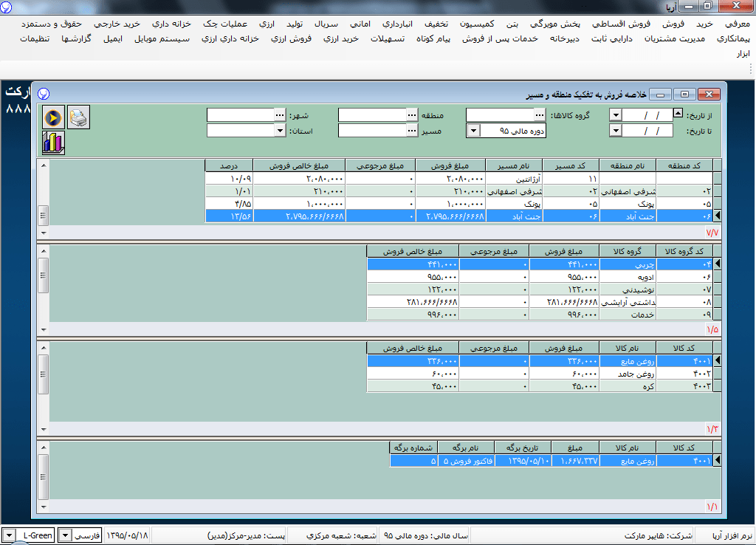Viewport: 756px width, 545px height.
Task: Open the bar chart view icon
Action: [52, 141]
